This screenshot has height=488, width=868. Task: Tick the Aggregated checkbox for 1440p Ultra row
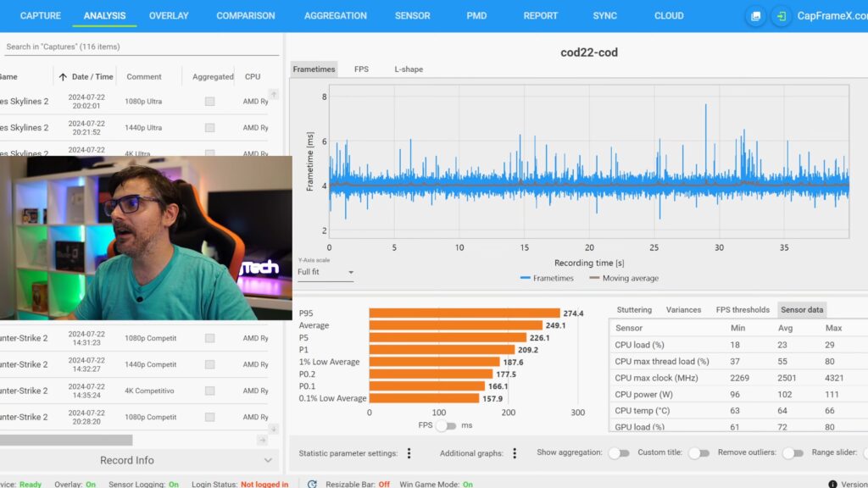click(x=210, y=128)
